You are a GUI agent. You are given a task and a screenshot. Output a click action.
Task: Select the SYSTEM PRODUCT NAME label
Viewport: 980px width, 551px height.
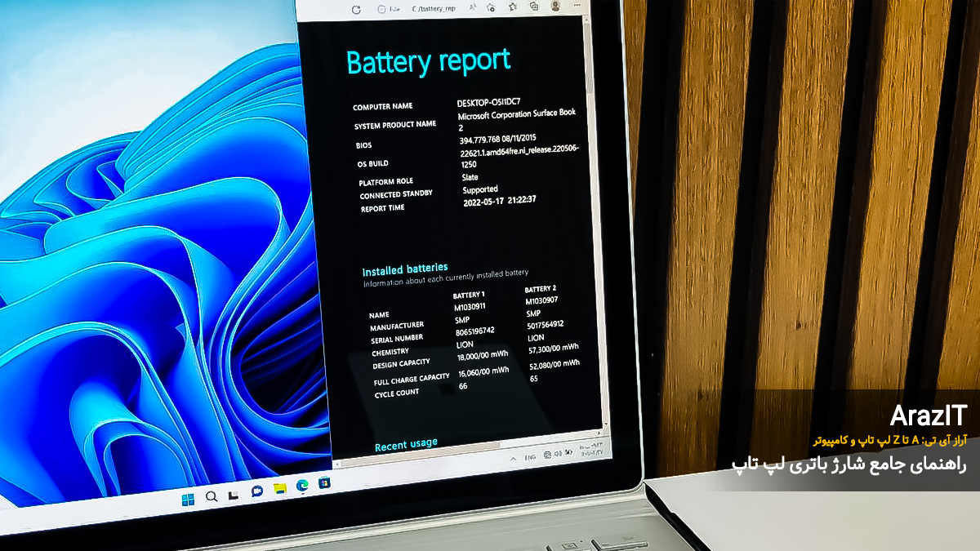point(395,126)
